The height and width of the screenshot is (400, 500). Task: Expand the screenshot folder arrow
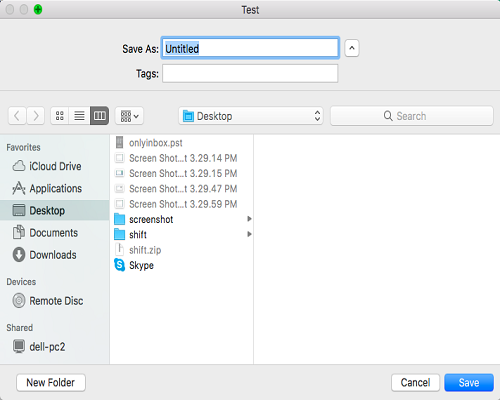point(249,219)
